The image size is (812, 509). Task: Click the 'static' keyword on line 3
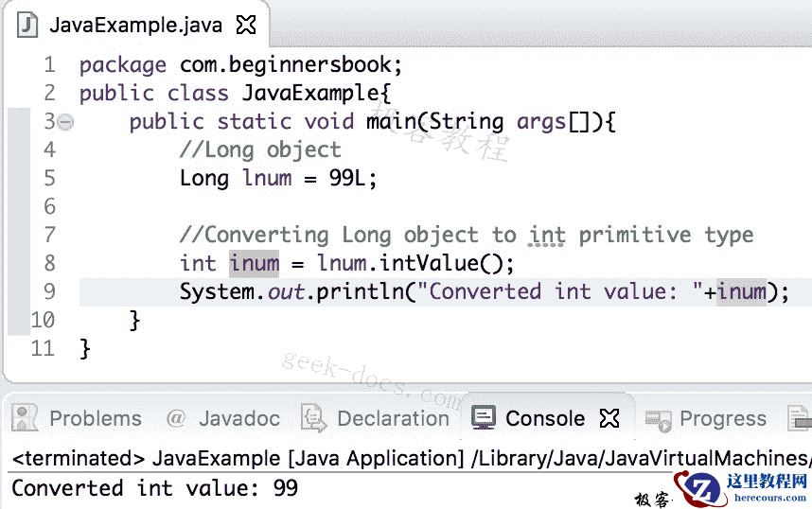[x=255, y=122]
